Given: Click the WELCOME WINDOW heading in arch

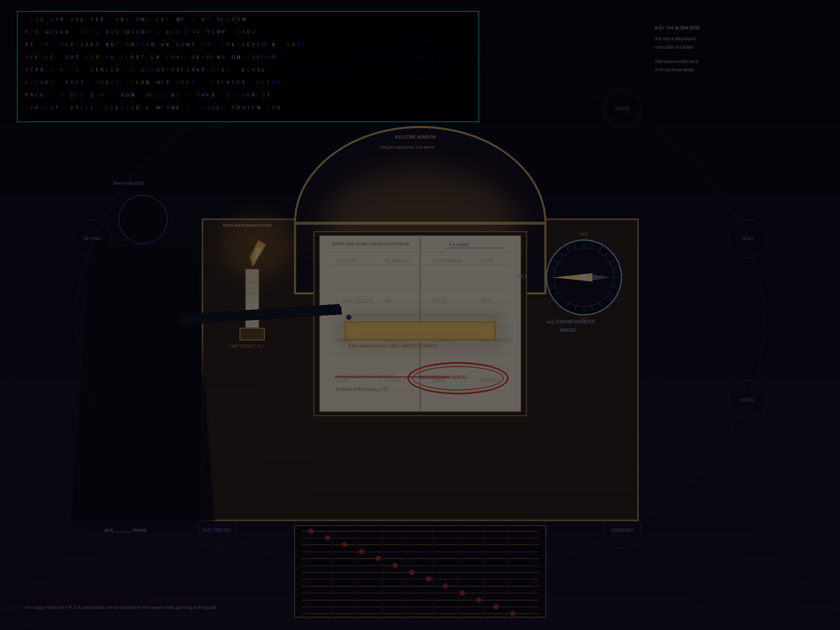Looking at the screenshot, I should pos(415,137).
